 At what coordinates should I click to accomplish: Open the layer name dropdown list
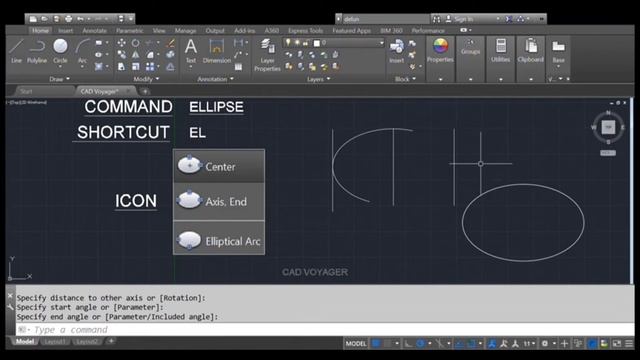click(x=382, y=42)
